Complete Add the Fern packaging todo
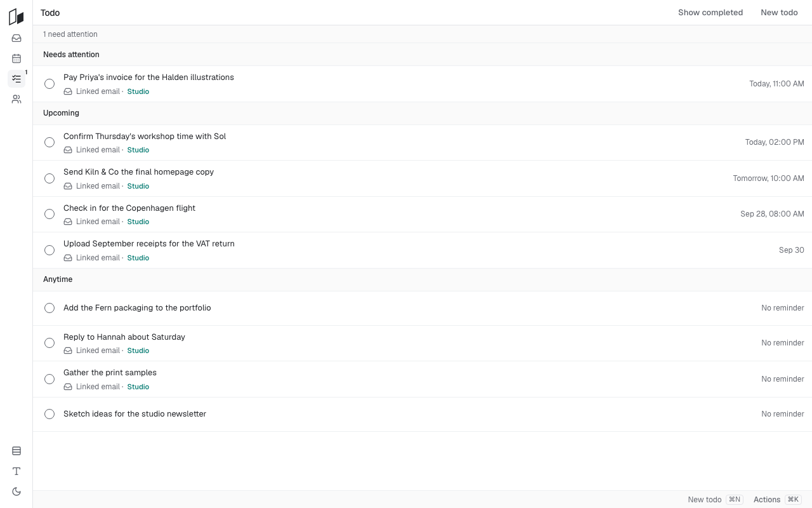The width and height of the screenshot is (812, 508). tap(49, 308)
